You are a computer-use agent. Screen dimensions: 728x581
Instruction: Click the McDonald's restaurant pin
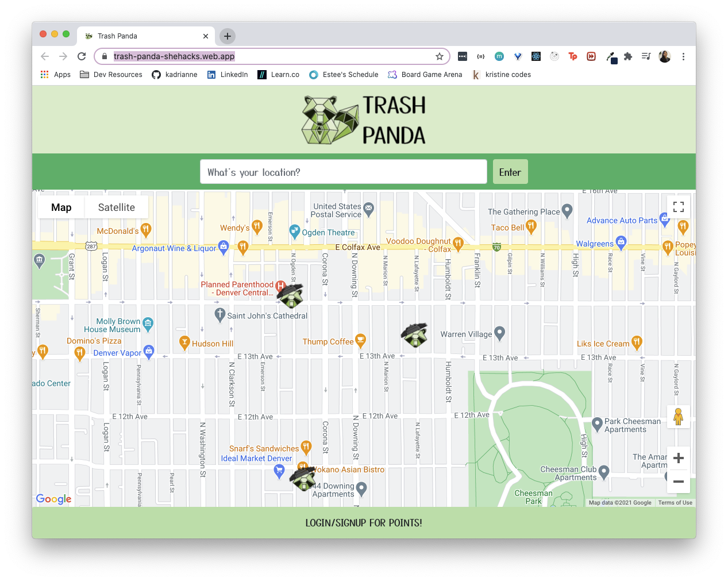coord(146,230)
